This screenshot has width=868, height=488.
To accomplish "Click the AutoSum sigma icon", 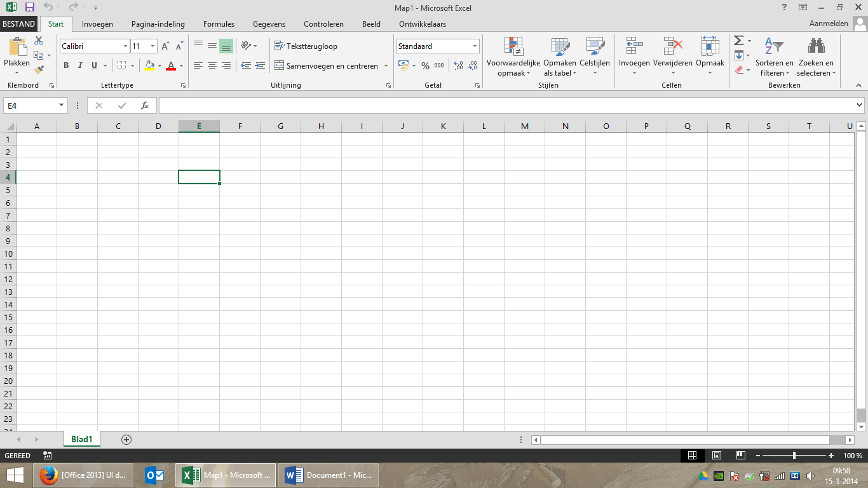I will [738, 41].
